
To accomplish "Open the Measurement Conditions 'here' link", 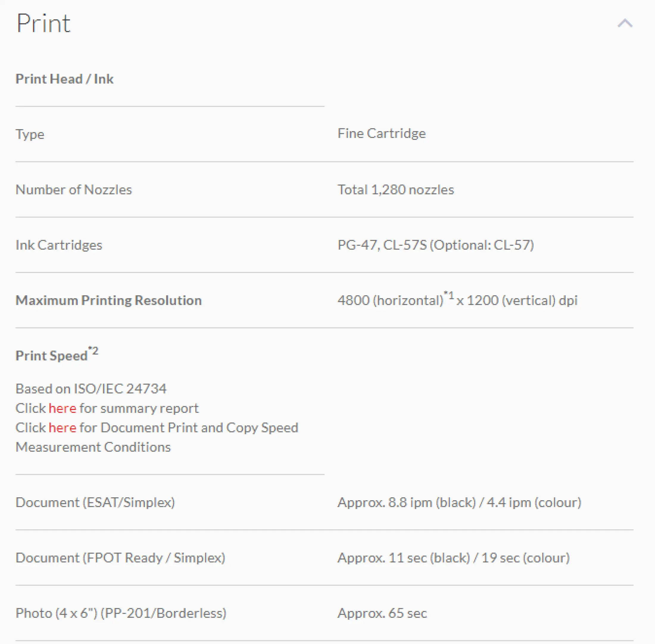I will pyautogui.click(x=62, y=428).
